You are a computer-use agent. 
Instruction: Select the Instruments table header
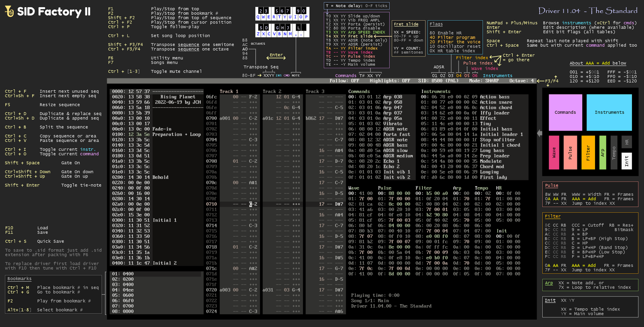pos(435,91)
